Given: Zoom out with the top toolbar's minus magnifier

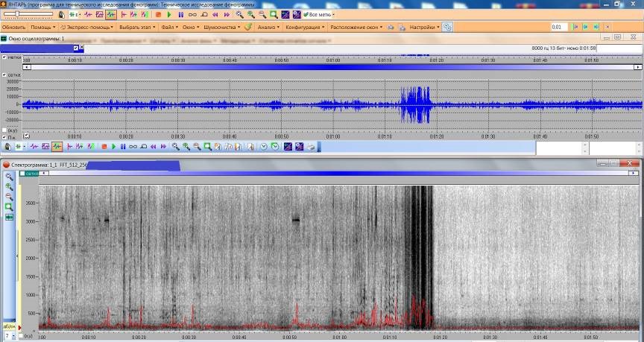Looking at the screenshot, I should (262, 15).
